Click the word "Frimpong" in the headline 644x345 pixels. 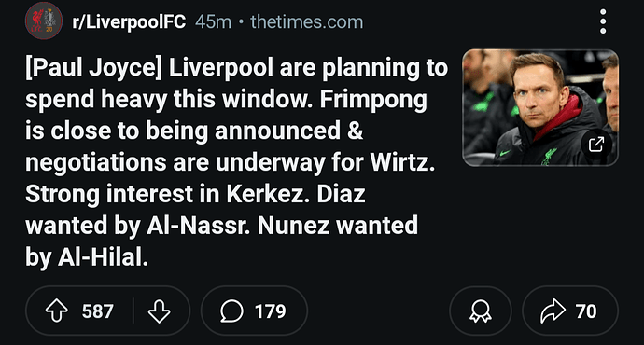[x=373, y=99]
